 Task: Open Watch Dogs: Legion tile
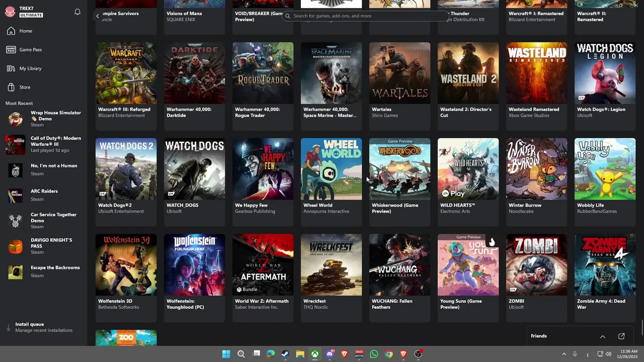click(605, 86)
